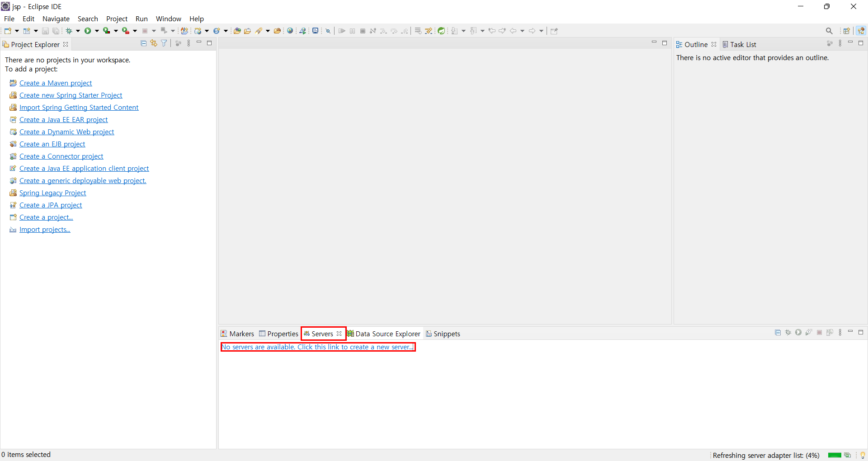Open the Outline panel View Menu dots
This screenshot has height=461, width=868.
(840, 43)
